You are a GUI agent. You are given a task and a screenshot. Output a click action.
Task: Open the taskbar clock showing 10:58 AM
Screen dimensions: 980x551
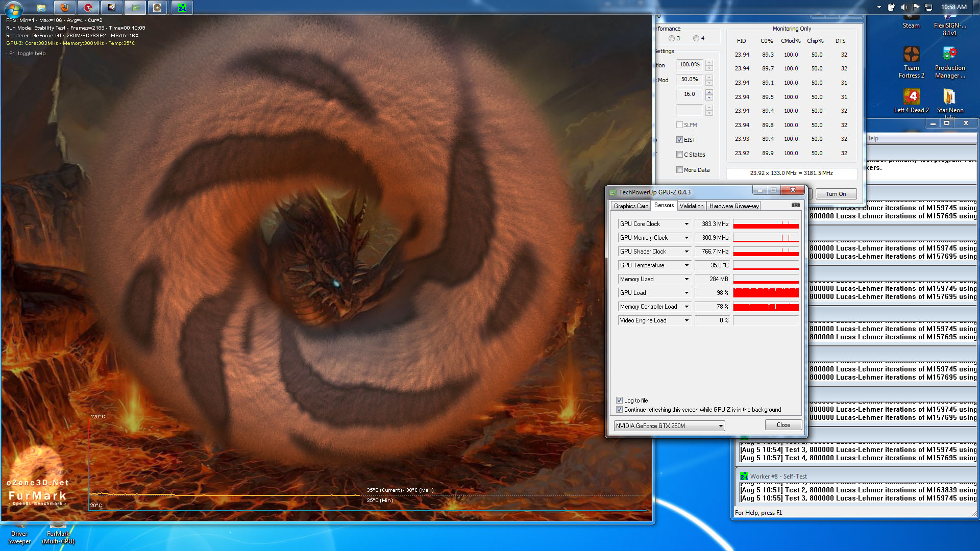pyautogui.click(x=953, y=7)
